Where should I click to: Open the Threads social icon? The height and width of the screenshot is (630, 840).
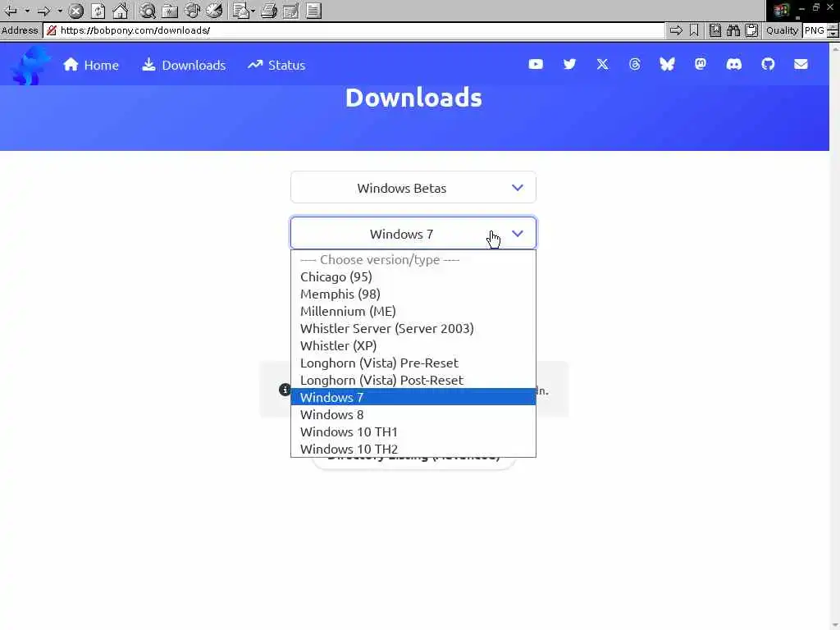tap(635, 64)
